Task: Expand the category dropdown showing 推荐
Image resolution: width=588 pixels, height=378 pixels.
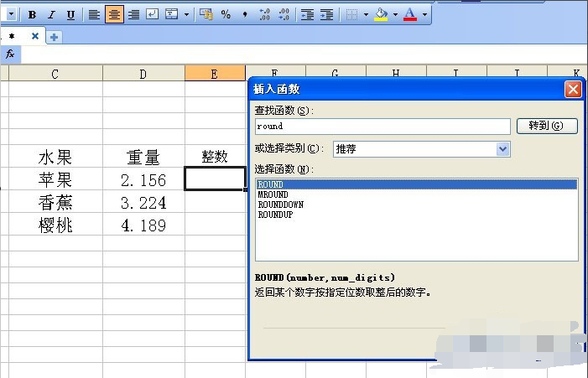Action: pos(502,148)
